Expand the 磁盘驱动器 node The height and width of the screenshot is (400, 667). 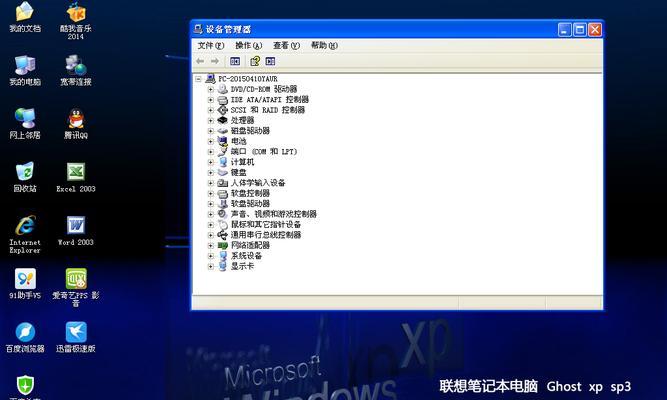tap(211, 131)
